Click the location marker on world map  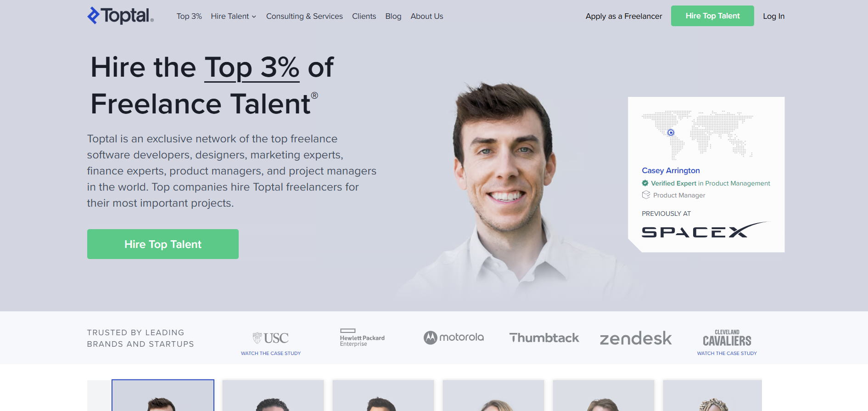pos(671,132)
